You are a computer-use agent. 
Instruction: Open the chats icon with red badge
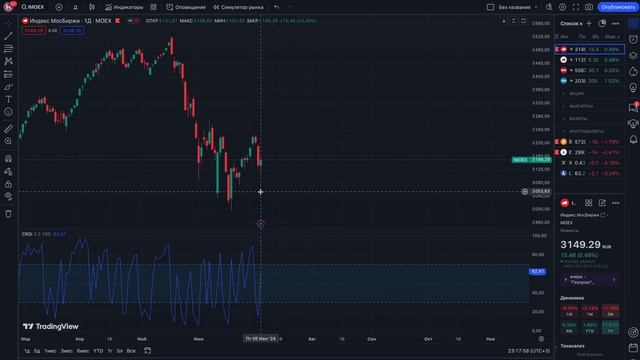click(633, 107)
